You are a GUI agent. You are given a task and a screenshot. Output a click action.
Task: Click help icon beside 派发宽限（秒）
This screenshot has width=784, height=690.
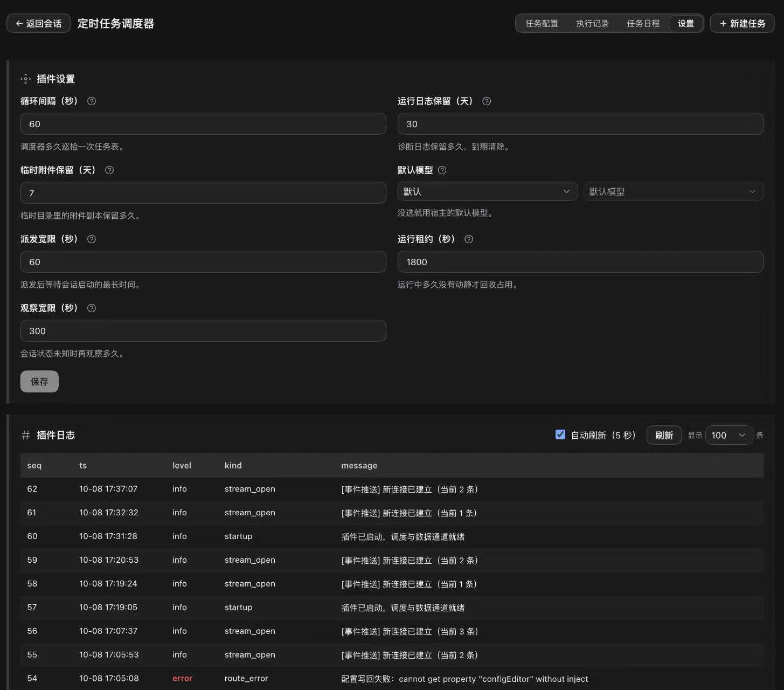[x=92, y=239]
